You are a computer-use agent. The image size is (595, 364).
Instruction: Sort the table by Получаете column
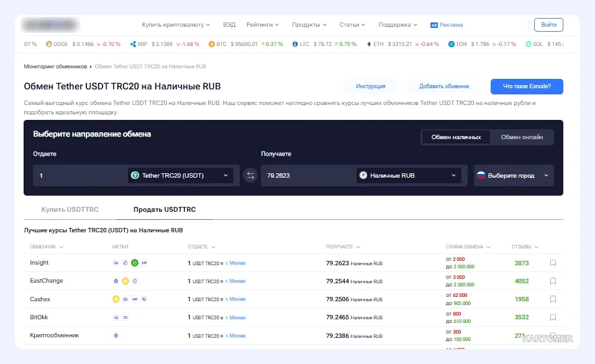[343, 247]
